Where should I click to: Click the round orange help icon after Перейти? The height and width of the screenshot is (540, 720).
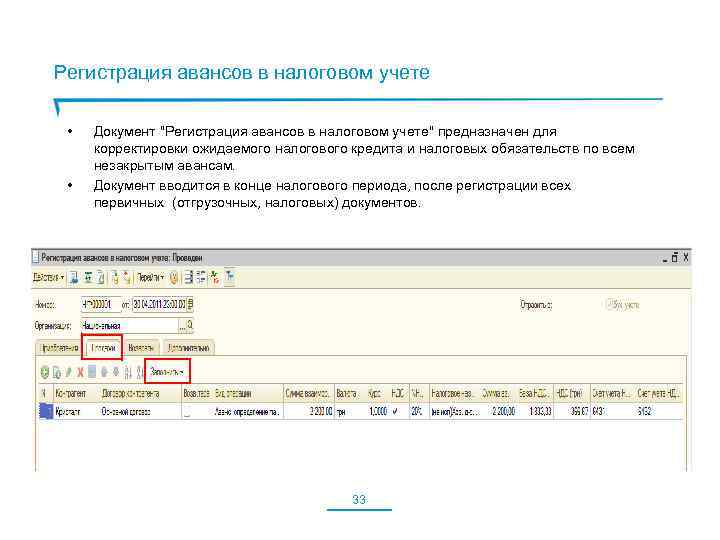click(x=174, y=277)
